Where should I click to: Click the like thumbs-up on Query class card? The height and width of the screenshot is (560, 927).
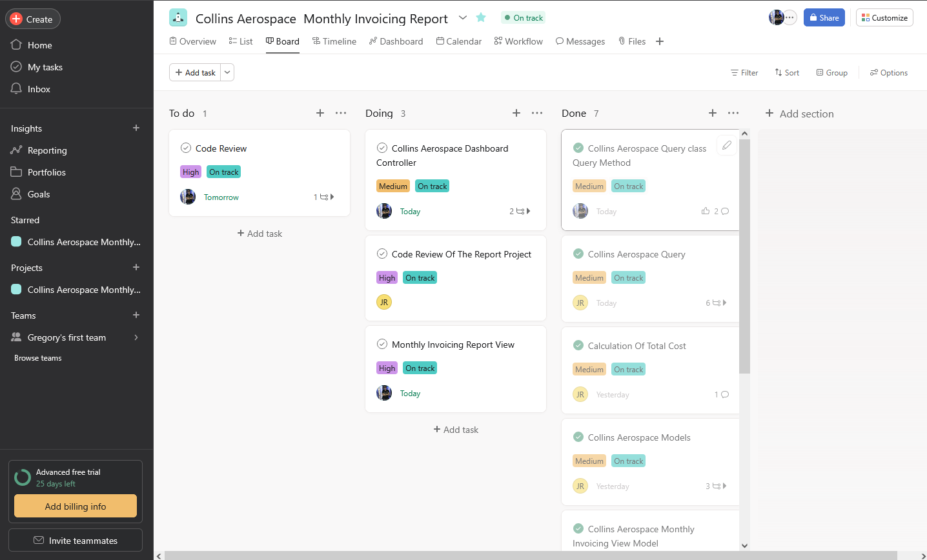tap(706, 211)
